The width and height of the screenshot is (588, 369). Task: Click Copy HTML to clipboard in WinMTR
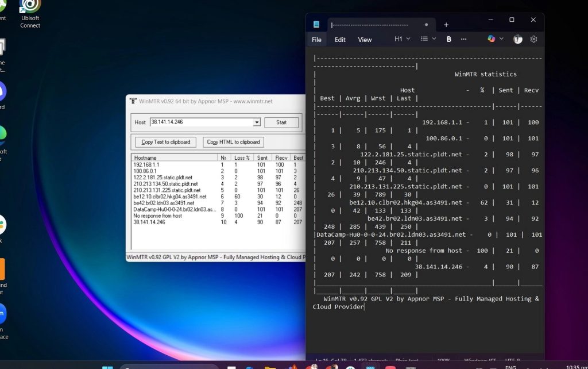[x=233, y=142]
